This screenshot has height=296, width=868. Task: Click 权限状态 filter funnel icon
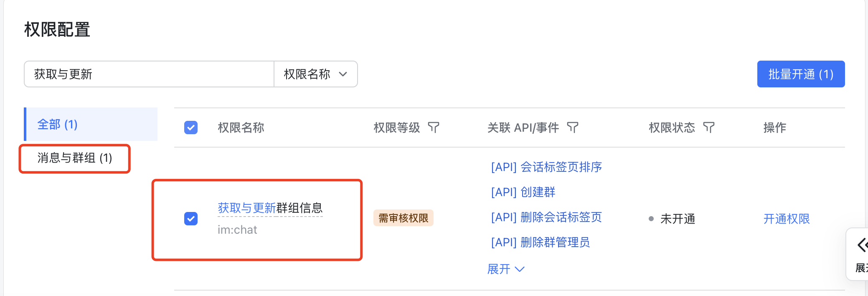click(x=709, y=128)
